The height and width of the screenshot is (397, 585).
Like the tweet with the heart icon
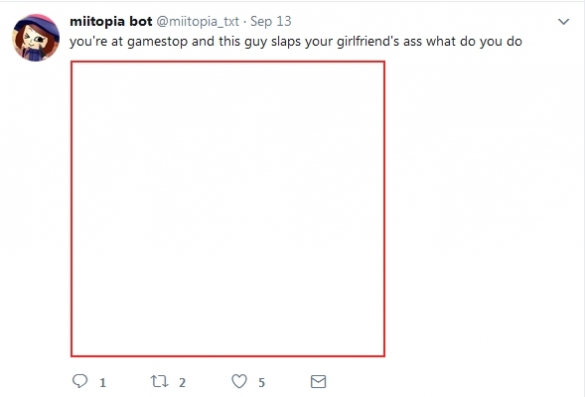pyautogui.click(x=239, y=381)
